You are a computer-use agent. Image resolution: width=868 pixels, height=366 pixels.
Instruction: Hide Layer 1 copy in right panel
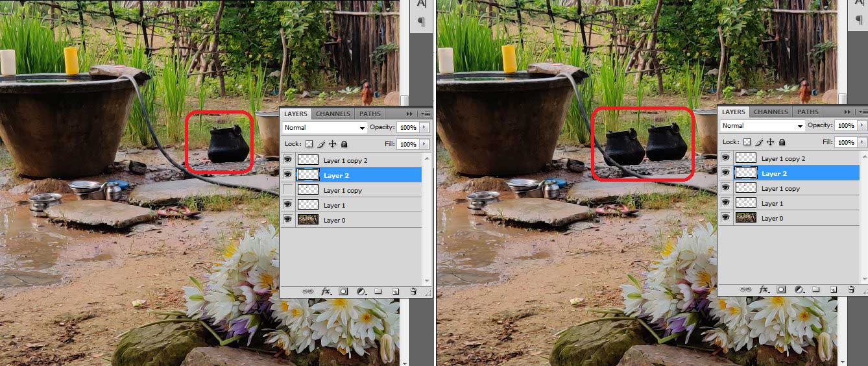point(726,188)
